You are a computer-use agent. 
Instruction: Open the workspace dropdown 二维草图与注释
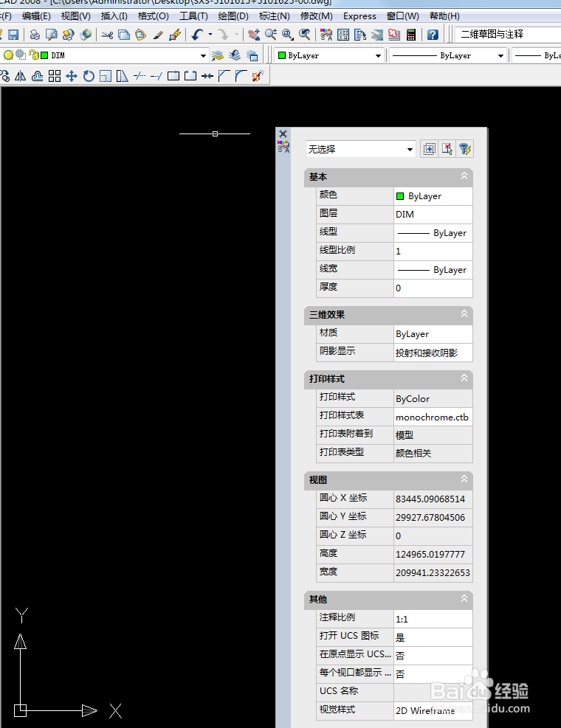[508, 35]
